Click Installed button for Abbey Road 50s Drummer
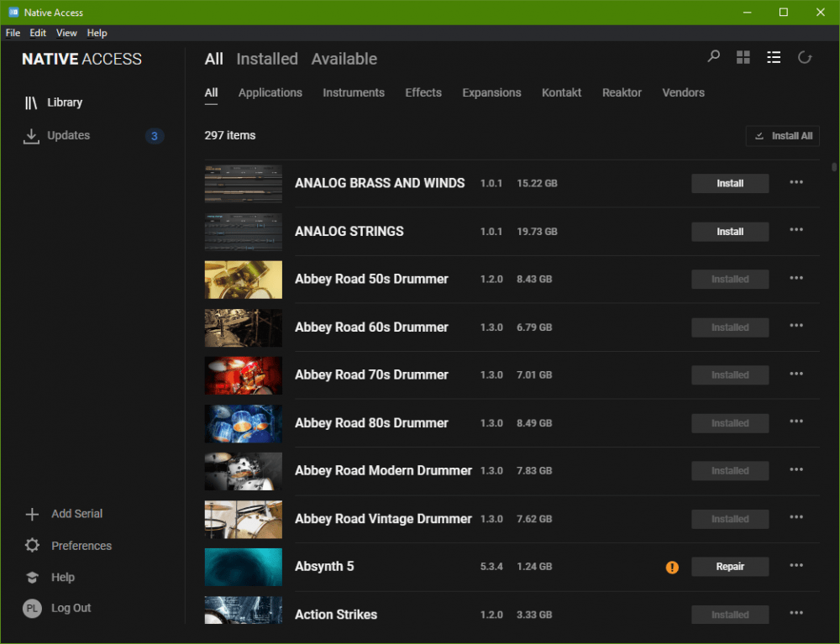This screenshot has height=644, width=840. pyautogui.click(x=730, y=280)
